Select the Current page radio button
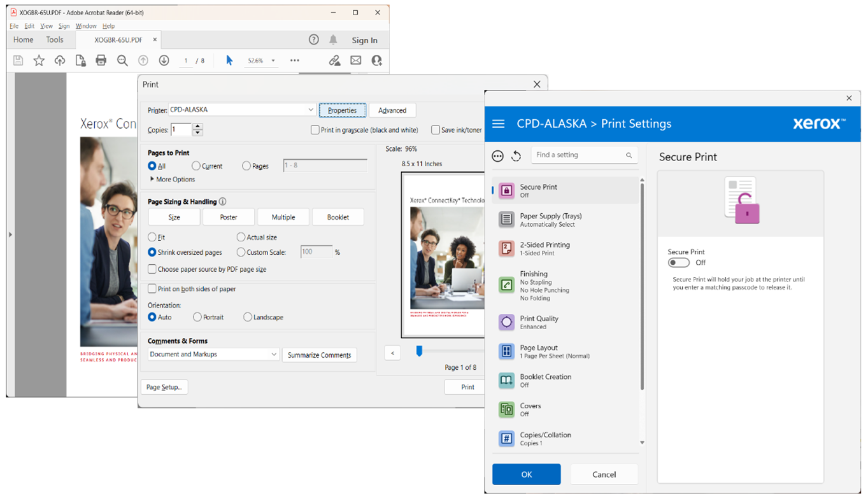Screen dimensions: 868x501 tap(196, 166)
